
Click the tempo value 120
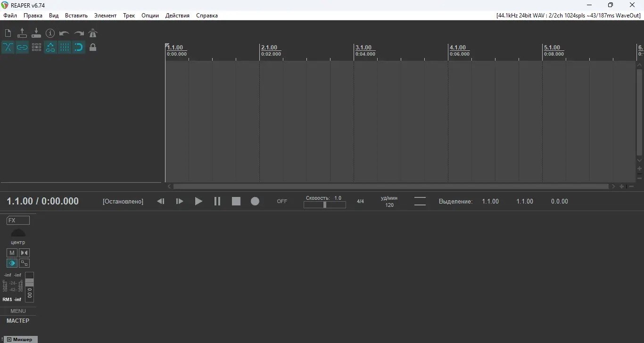pyautogui.click(x=389, y=205)
